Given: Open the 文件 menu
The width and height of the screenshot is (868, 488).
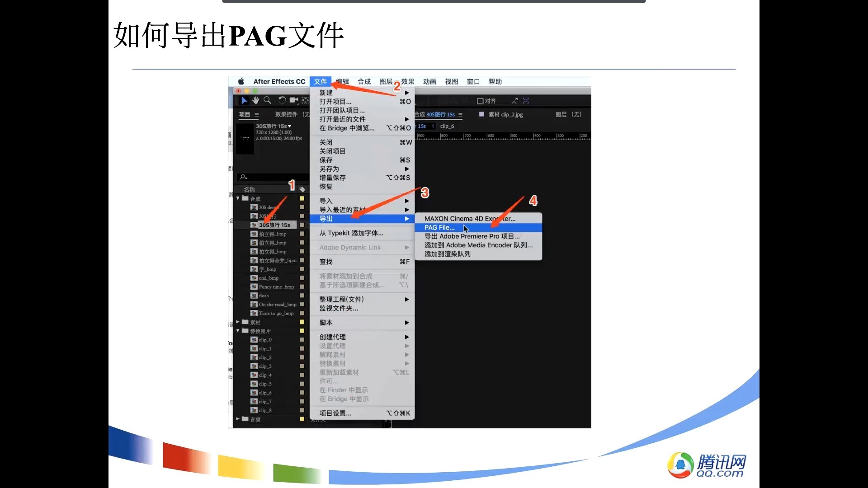Looking at the screenshot, I should tap(321, 81).
